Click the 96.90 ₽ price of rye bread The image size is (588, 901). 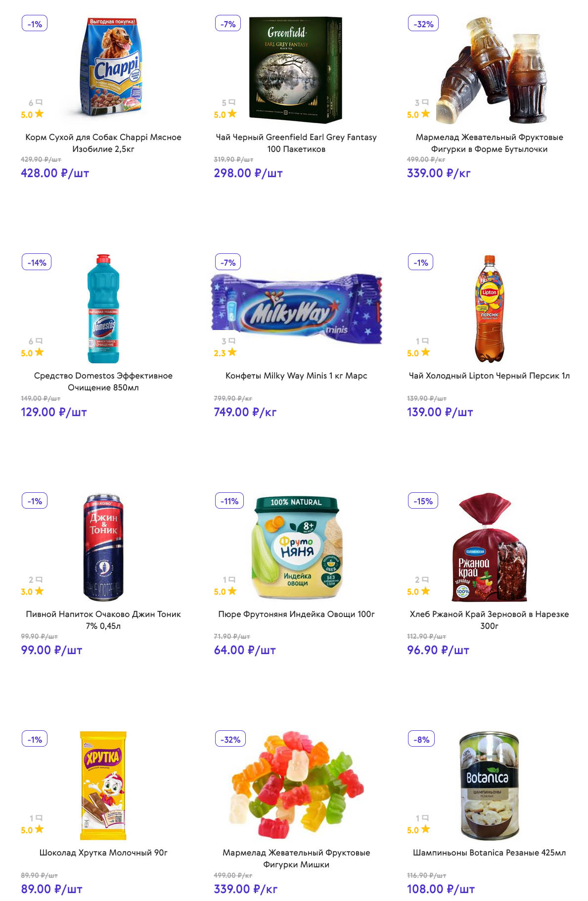[x=438, y=650]
